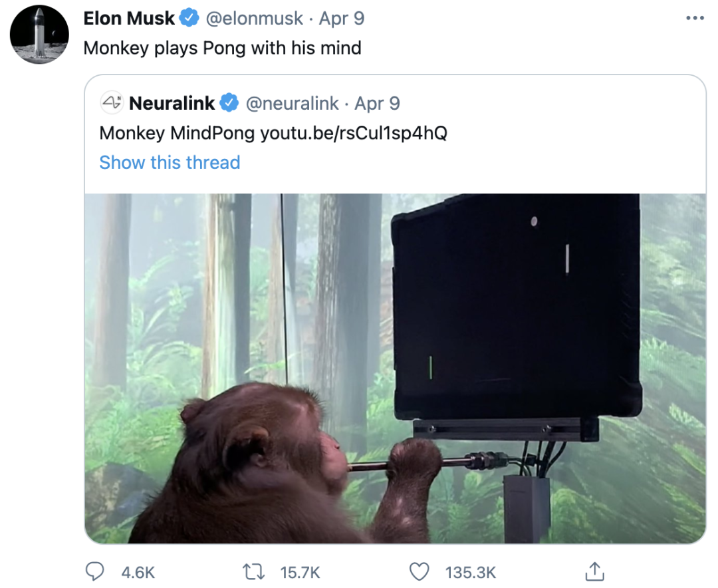The image size is (718, 588).
Task: Click the Apr 9 timestamp next to @elonmusk
Action: click(342, 19)
